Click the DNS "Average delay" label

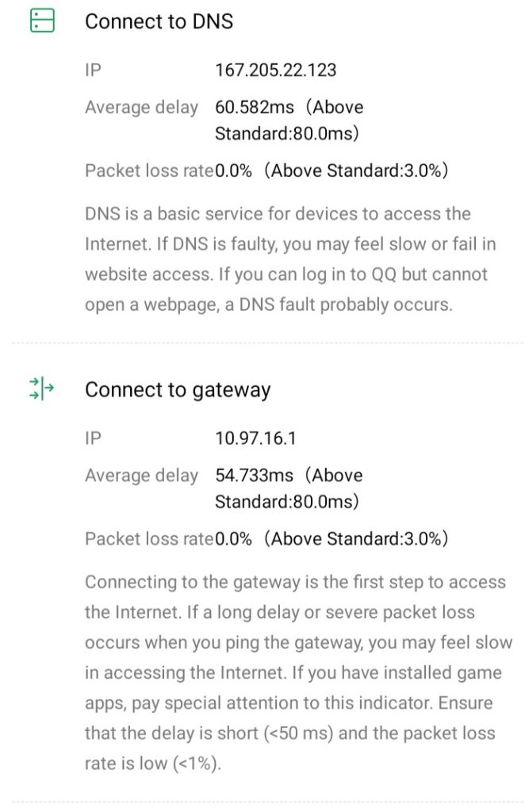141,107
